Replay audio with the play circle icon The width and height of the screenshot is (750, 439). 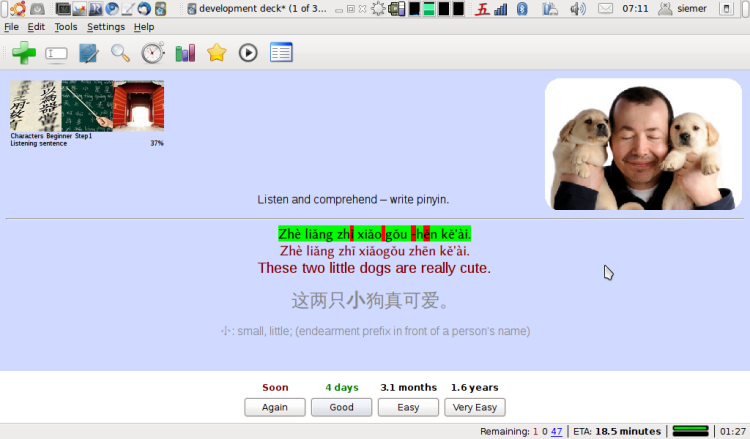[x=248, y=53]
